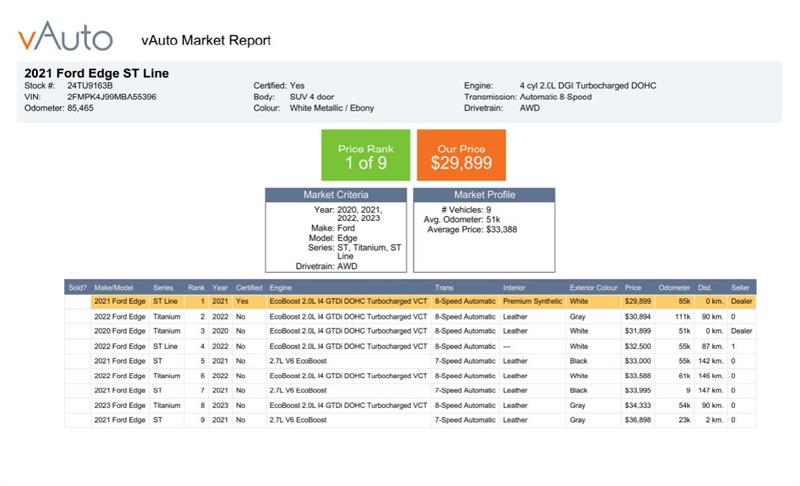
Task: Click the 2 km. distance cell
Action: (x=715, y=420)
